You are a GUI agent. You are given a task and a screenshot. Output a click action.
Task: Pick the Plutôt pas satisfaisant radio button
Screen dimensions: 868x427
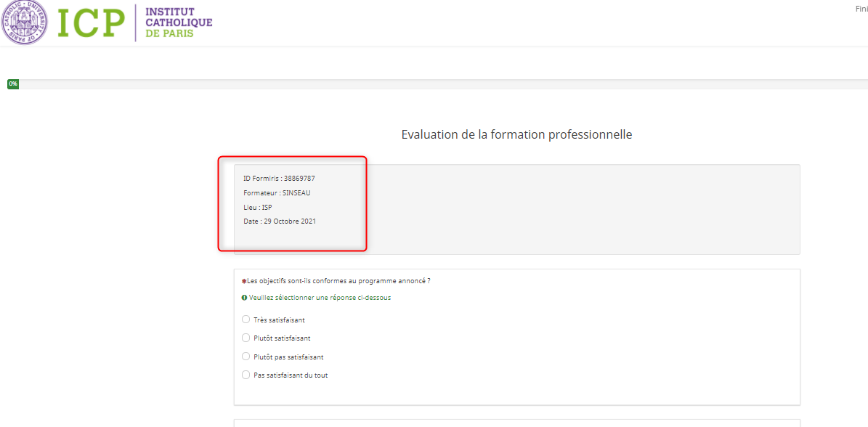[246, 357]
